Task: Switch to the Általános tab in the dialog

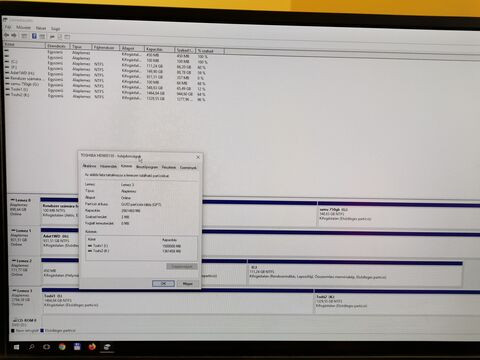Action: tap(89, 166)
